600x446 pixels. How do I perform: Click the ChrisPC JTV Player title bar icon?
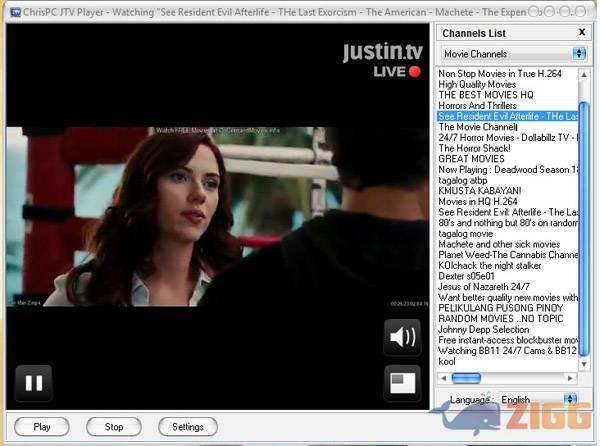click(x=15, y=13)
